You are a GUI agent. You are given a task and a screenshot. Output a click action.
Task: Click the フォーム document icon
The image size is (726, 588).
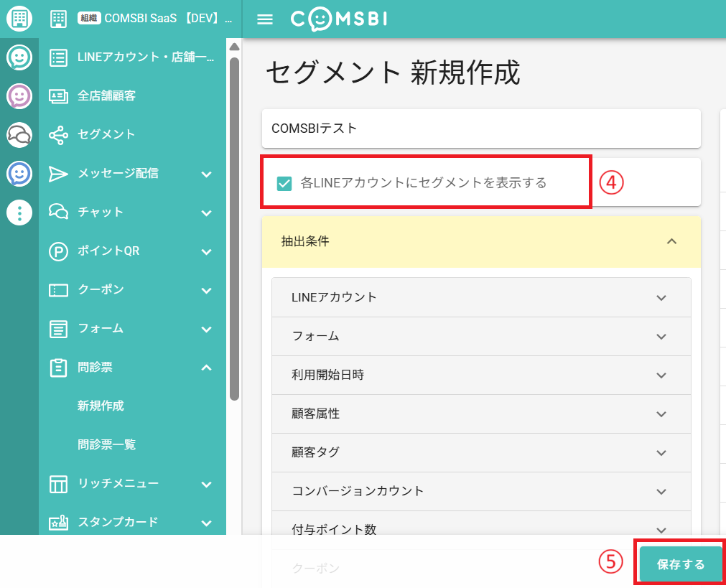point(58,330)
